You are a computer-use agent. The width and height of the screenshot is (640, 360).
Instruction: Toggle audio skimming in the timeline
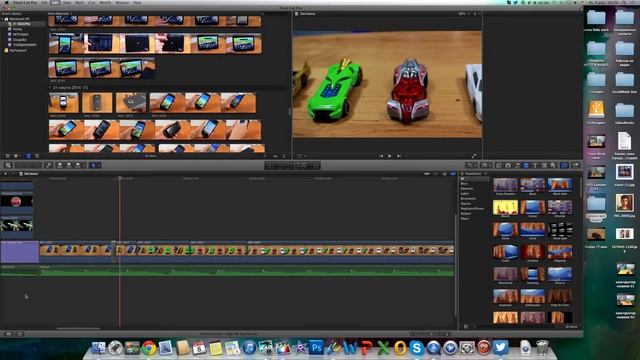[436, 174]
